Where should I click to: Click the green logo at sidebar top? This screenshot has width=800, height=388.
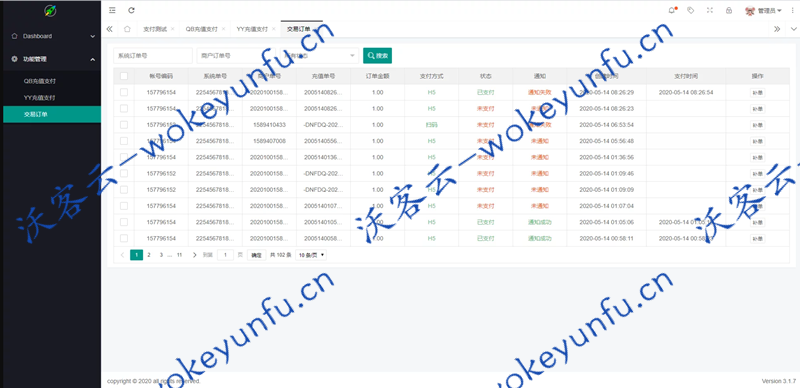pos(50,10)
